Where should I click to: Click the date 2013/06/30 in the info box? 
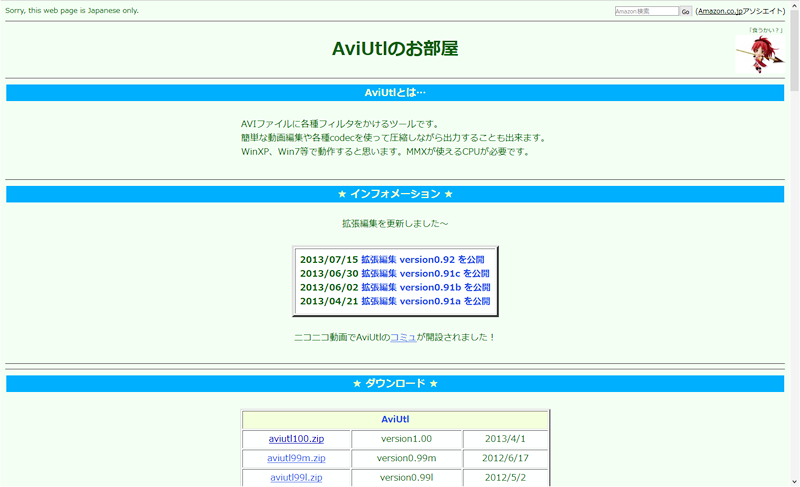(x=329, y=273)
